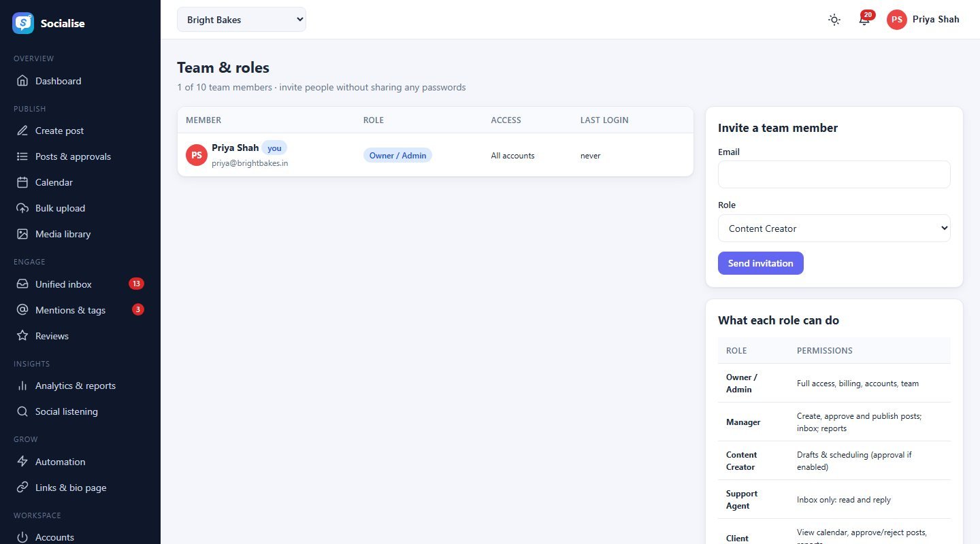Click the Unified inbox tray icon
The height and width of the screenshot is (544, 980).
22,284
